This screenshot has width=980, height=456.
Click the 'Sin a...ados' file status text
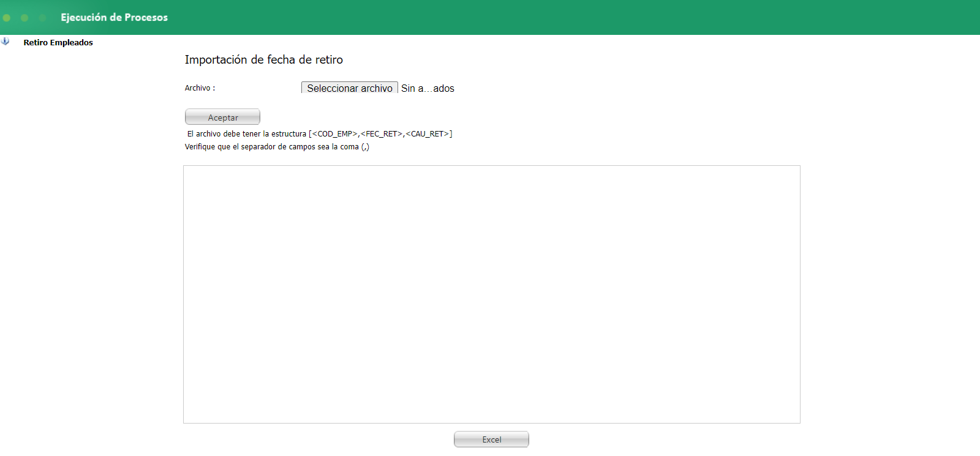click(x=428, y=89)
